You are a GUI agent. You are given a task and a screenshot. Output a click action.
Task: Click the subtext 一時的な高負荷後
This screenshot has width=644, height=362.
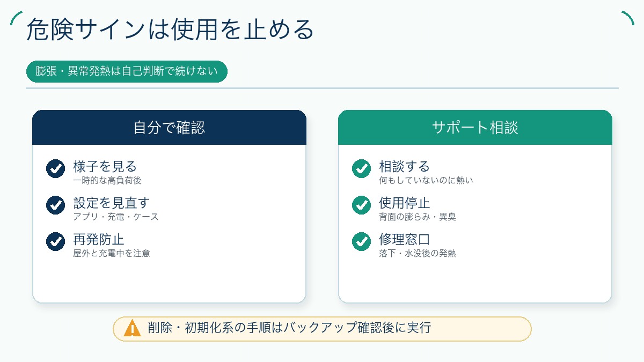coord(107,180)
